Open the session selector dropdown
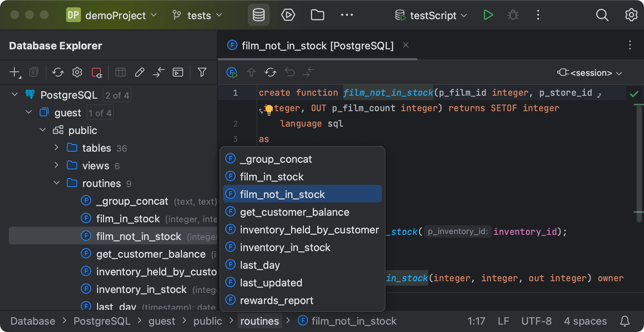Image resolution: width=644 pixels, height=332 pixels. pyautogui.click(x=588, y=73)
